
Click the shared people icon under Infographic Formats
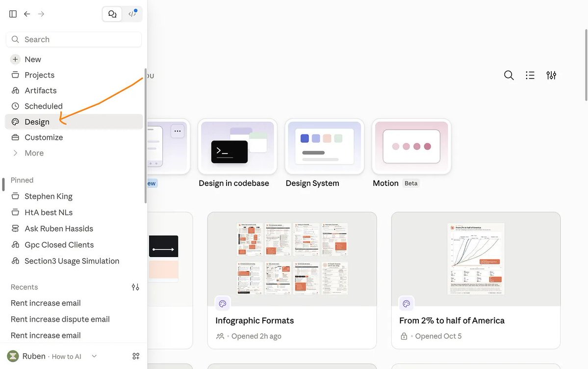[220, 336]
